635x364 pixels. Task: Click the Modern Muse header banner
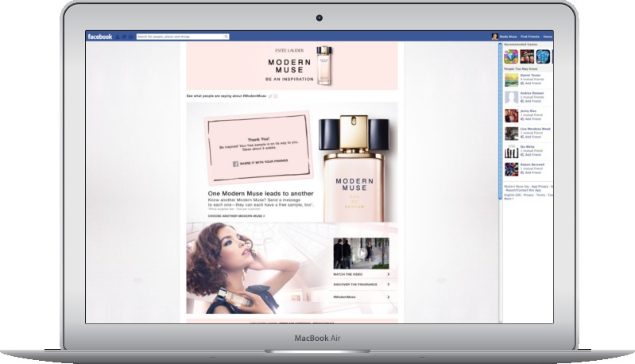click(x=292, y=66)
